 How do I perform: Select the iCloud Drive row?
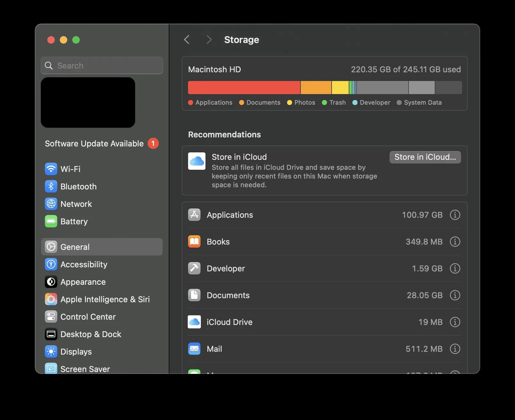pyautogui.click(x=324, y=322)
